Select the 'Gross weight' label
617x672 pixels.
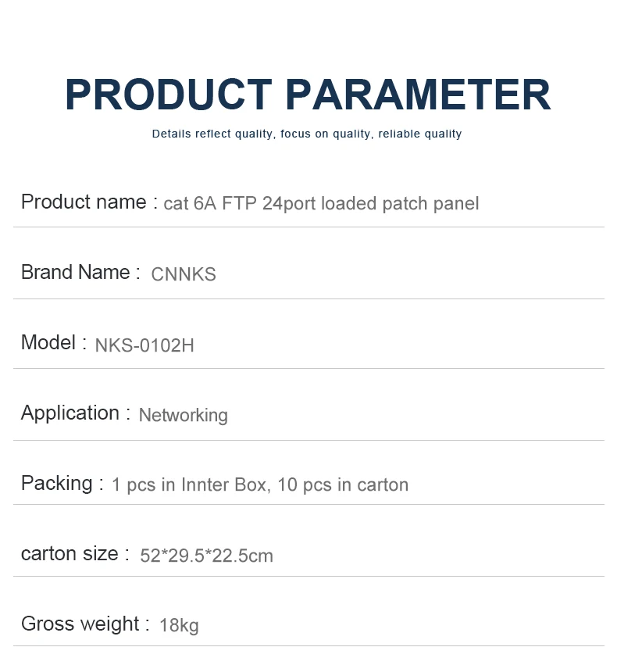tap(80, 624)
